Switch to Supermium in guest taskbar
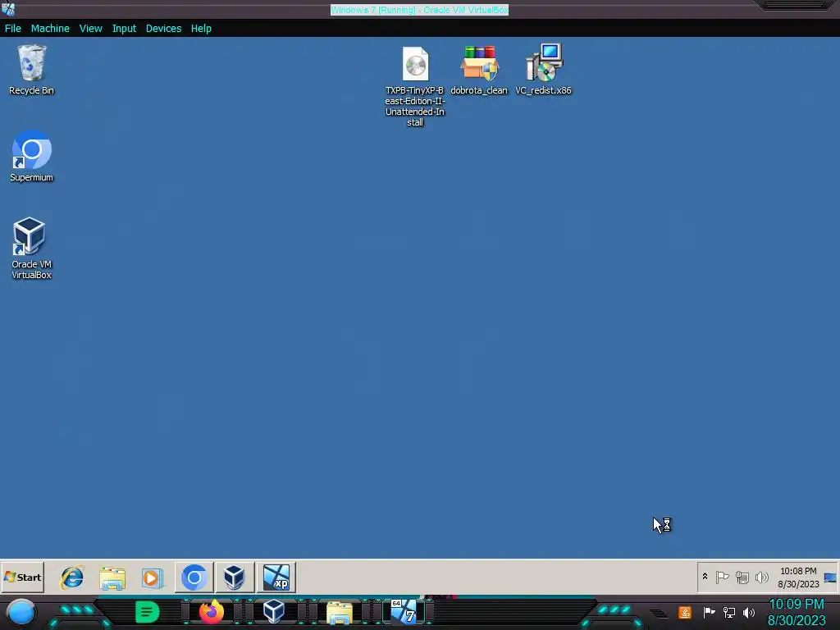This screenshot has width=840, height=630. click(x=194, y=577)
